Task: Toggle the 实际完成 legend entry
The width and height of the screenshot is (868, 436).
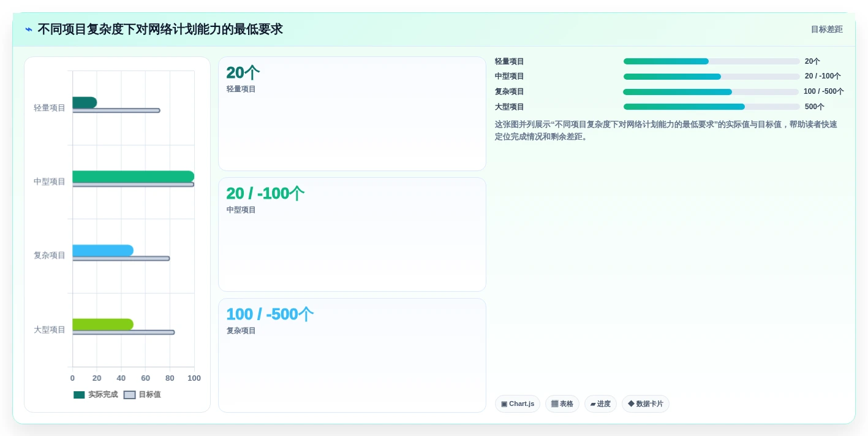Action: tap(96, 395)
